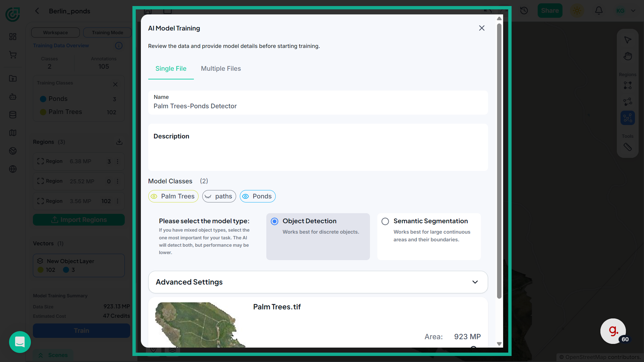Image resolution: width=644 pixels, height=362 pixels.
Task: Open Training Data Overview info icon
Action: (119, 46)
